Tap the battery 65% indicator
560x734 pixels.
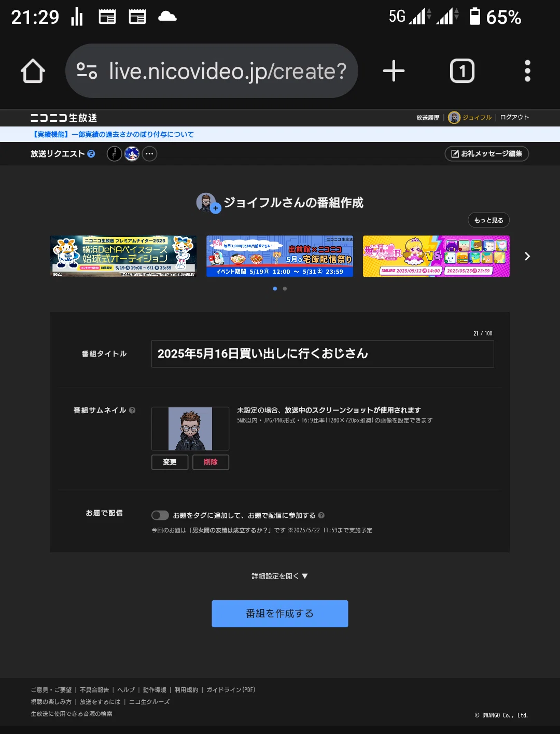[495, 17]
